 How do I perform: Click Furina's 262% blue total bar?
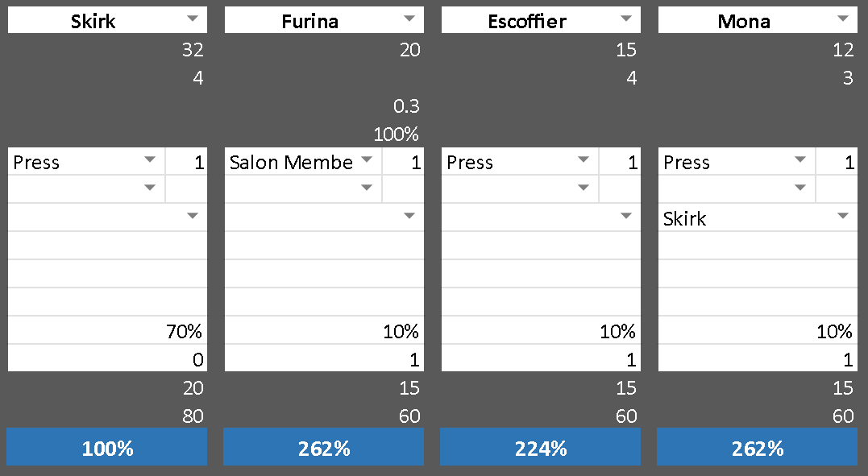[324, 448]
